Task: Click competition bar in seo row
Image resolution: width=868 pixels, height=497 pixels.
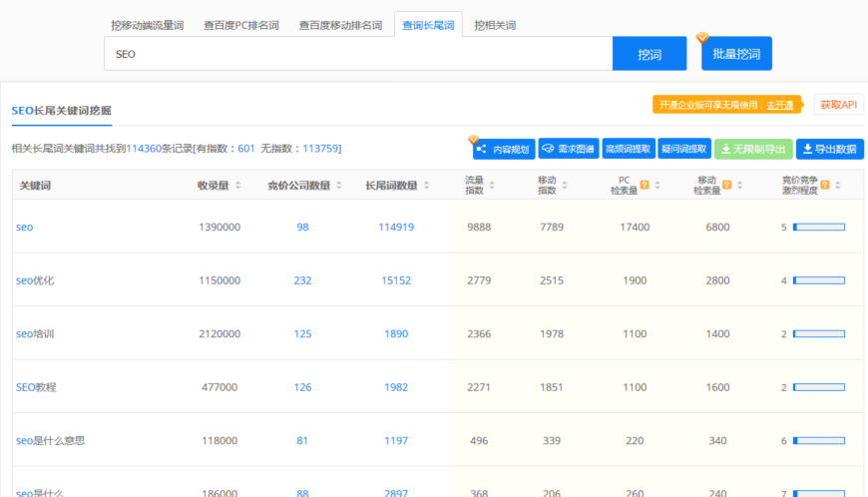Action: pyautogui.click(x=819, y=227)
